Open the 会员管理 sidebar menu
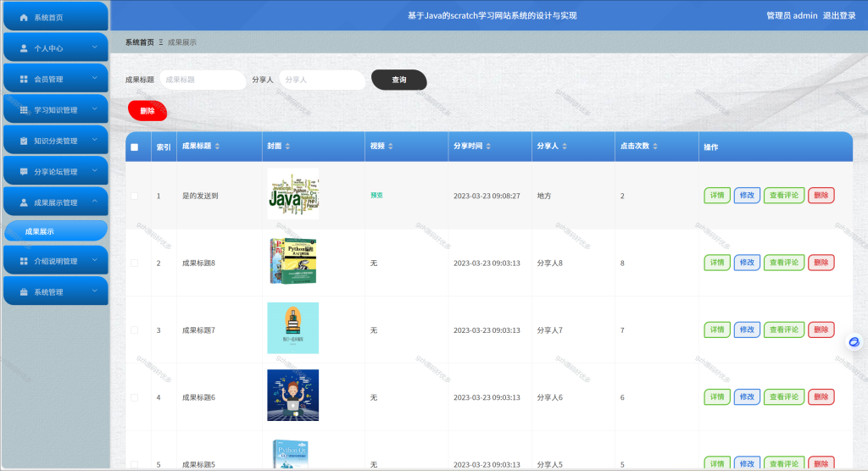This screenshot has width=868, height=471. coord(56,79)
